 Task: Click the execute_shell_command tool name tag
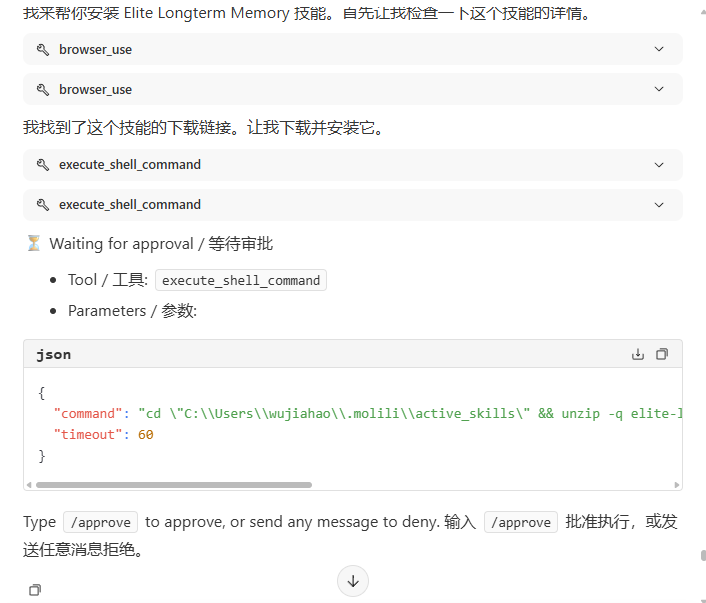point(241,281)
